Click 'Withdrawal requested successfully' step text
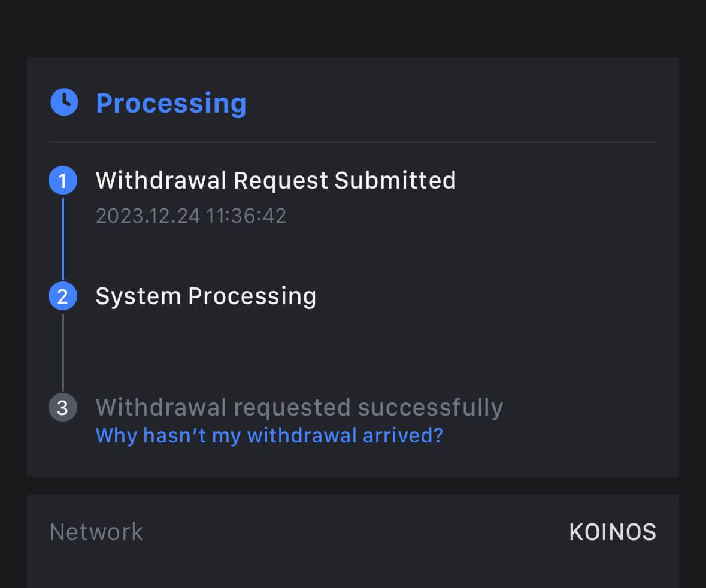This screenshot has height=588, width=706. [299, 408]
